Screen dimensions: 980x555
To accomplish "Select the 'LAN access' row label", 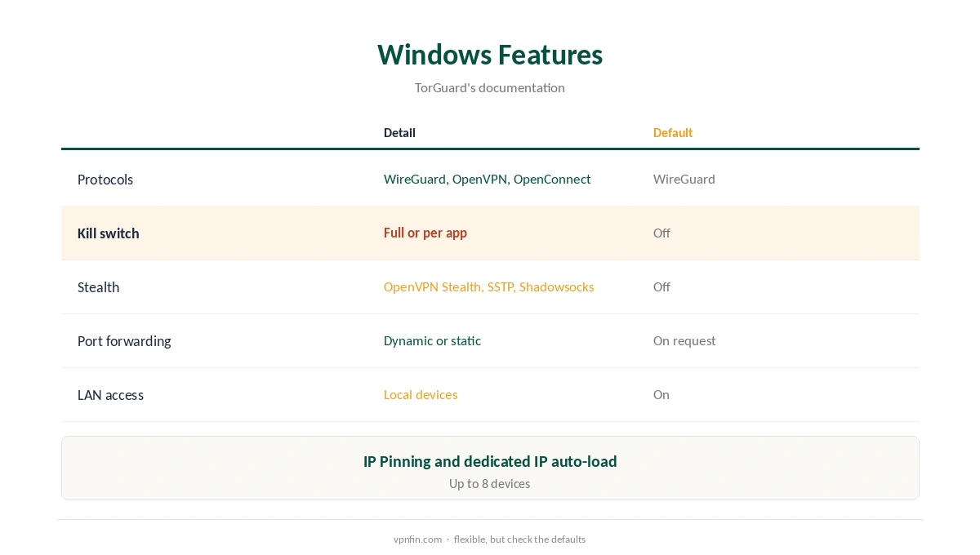I will click(110, 395).
